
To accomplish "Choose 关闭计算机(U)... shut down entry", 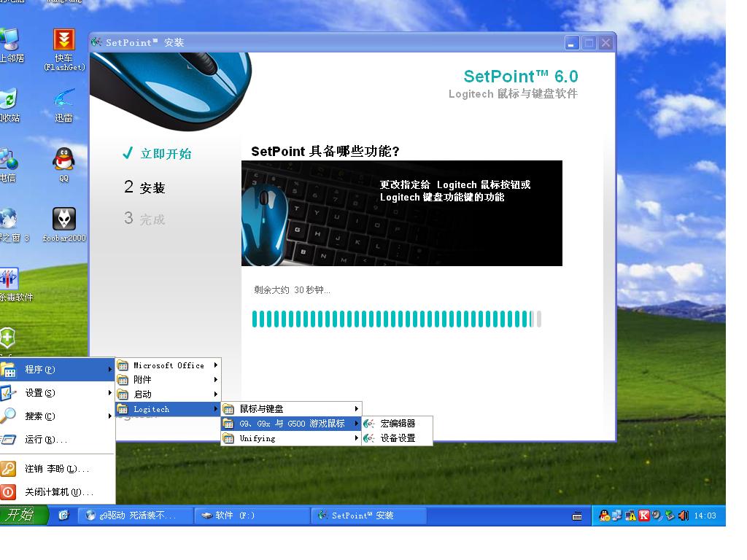I will coord(57,492).
